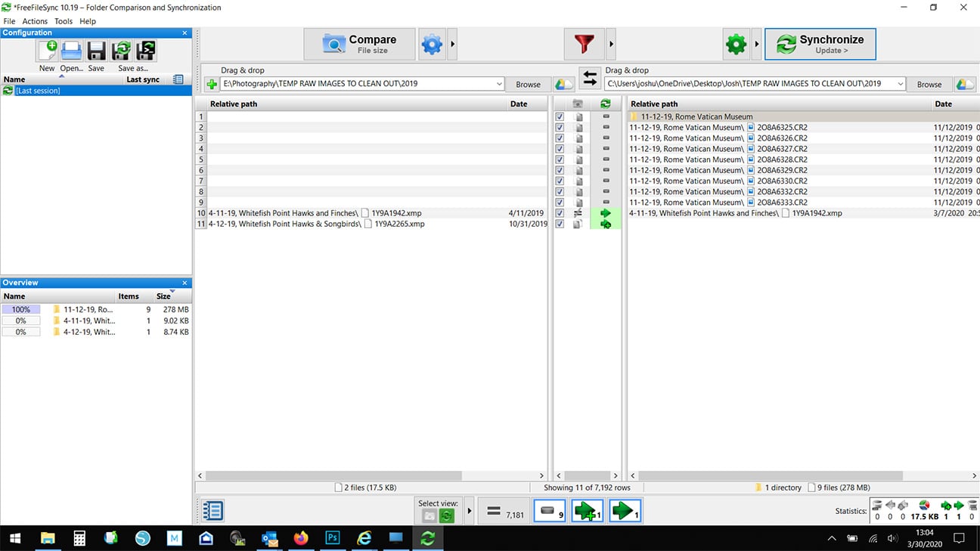Click the category view header icon
This screenshot has width=980, height=551.
coord(578,104)
